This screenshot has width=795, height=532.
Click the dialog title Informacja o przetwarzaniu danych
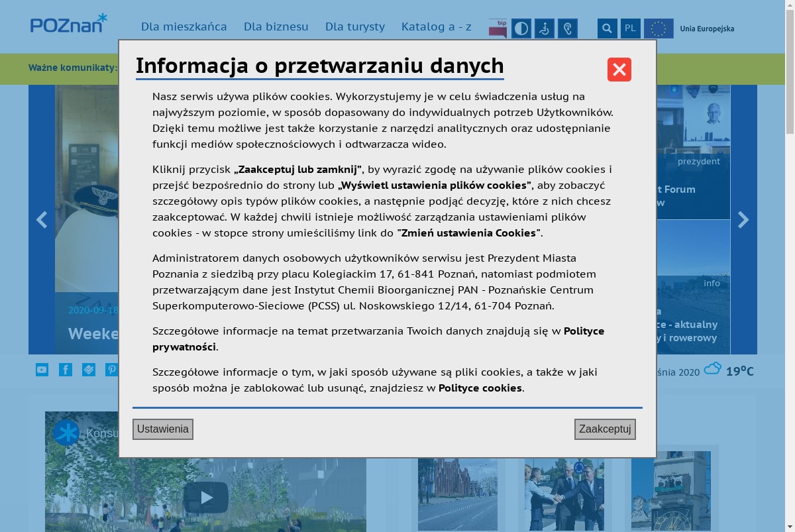320,66
